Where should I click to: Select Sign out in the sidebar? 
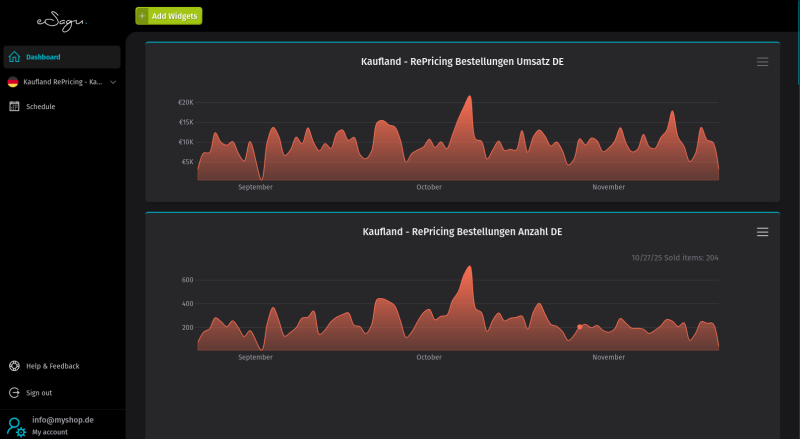pos(39,393)
